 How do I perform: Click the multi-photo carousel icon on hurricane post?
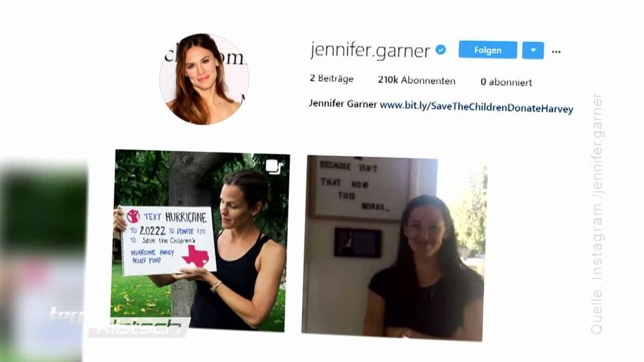tap(273, 166)
